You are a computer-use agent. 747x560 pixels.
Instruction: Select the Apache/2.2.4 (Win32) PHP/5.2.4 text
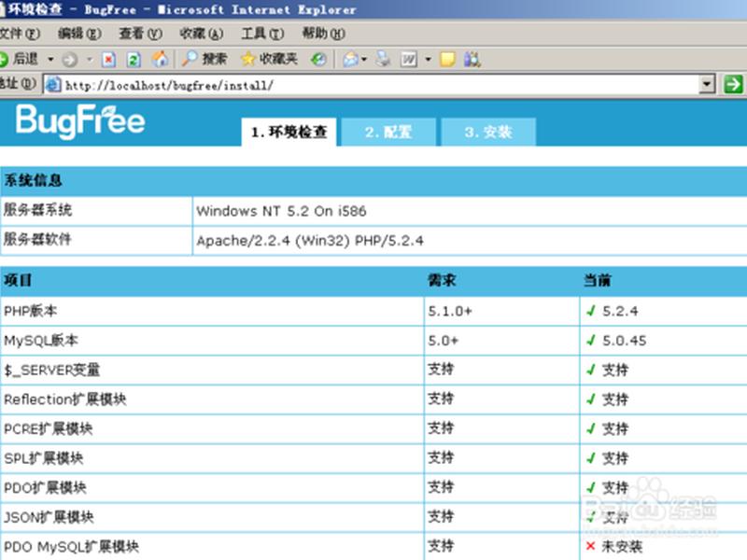pos(310,241)
